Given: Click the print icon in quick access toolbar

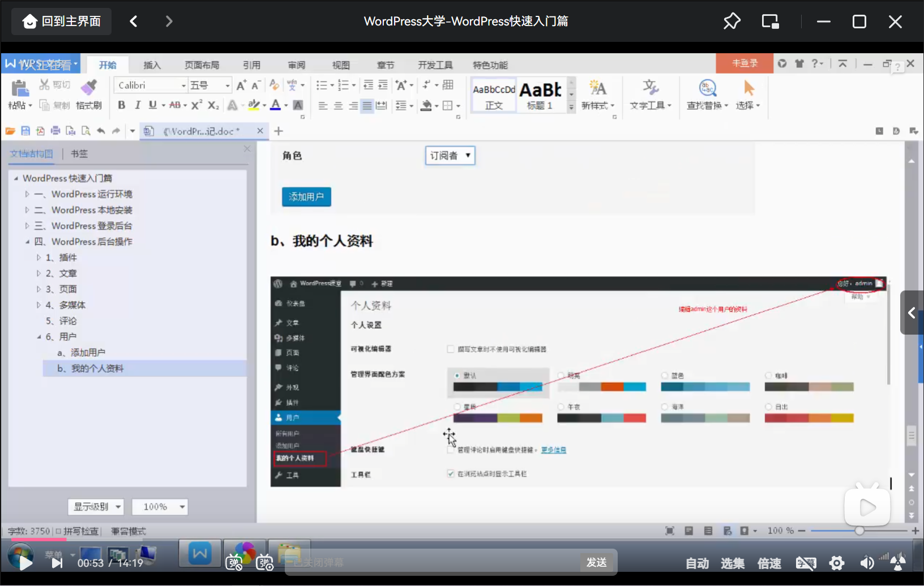Looking at the screenshot, I should point(55,131).
